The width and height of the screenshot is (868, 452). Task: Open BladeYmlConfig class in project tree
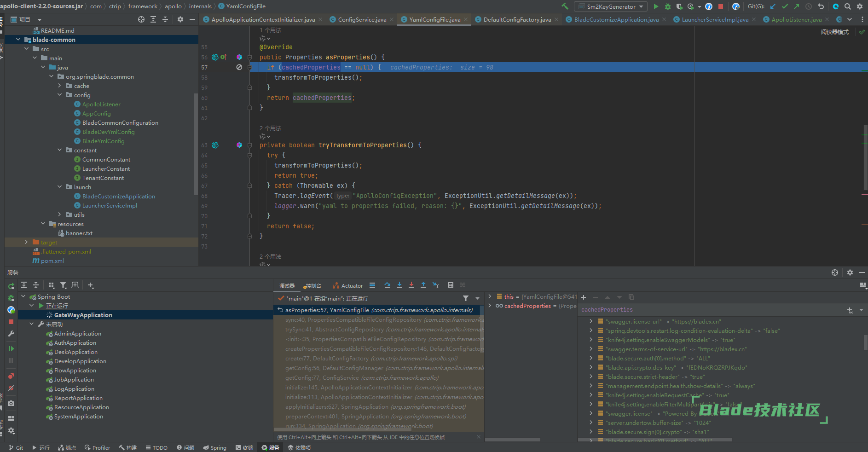point(103,141)
